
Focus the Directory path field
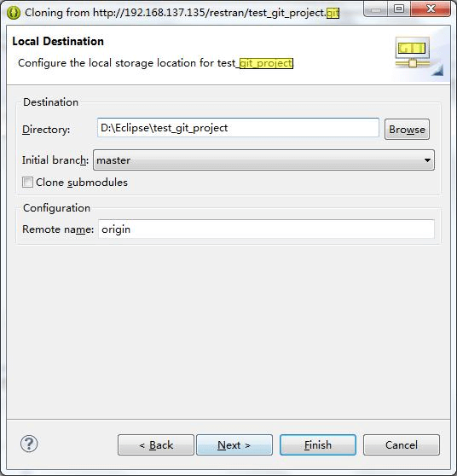coord(238,128)
